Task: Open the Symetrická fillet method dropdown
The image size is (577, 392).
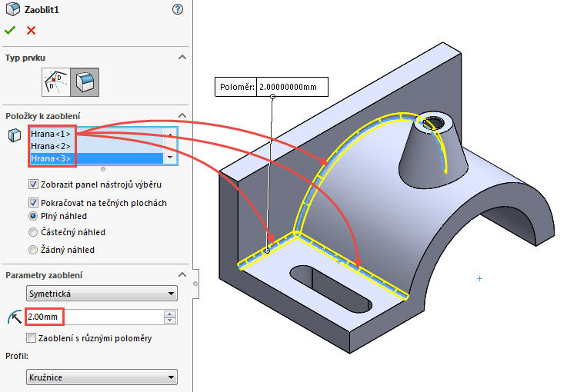Action: [x=102, y=294]
